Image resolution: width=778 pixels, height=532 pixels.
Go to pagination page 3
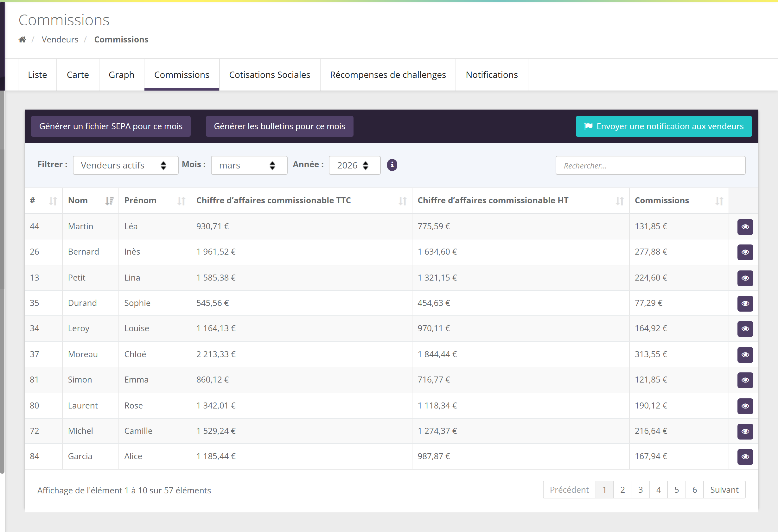coord(641,490)
